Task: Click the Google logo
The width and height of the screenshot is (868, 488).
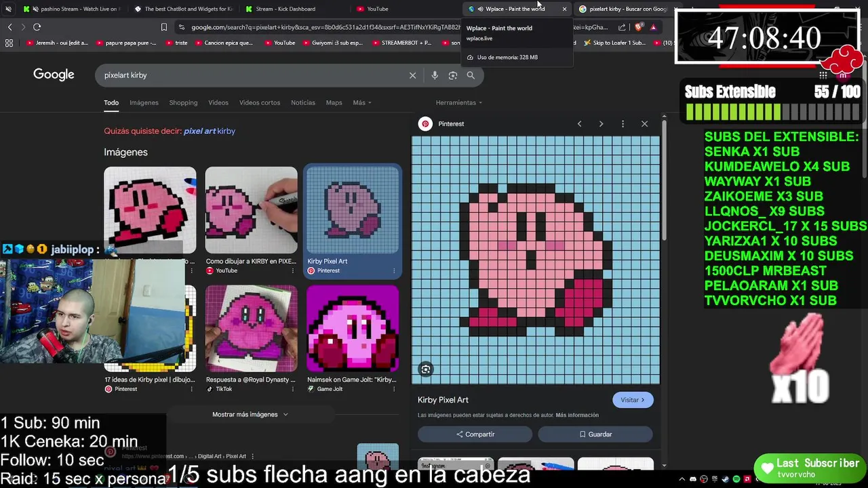Action: coord(54,75)
